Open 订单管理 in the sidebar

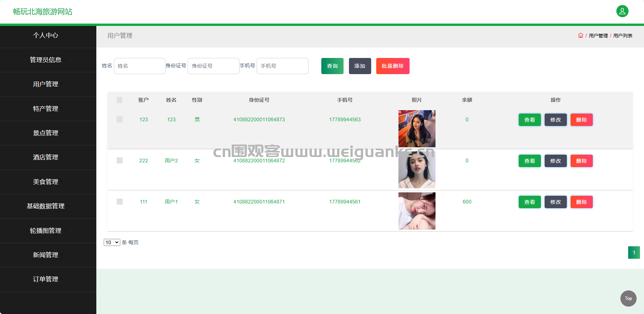click(x=45, y=279)
